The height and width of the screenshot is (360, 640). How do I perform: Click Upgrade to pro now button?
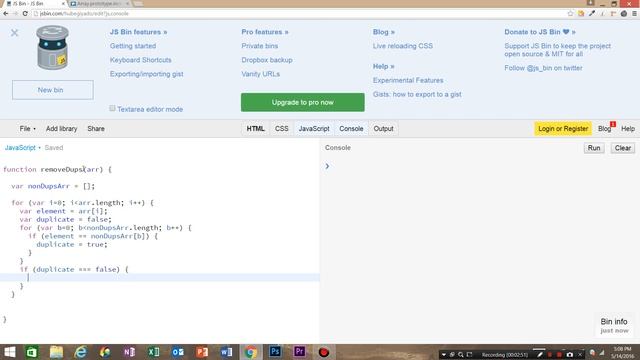coord(302,102)
